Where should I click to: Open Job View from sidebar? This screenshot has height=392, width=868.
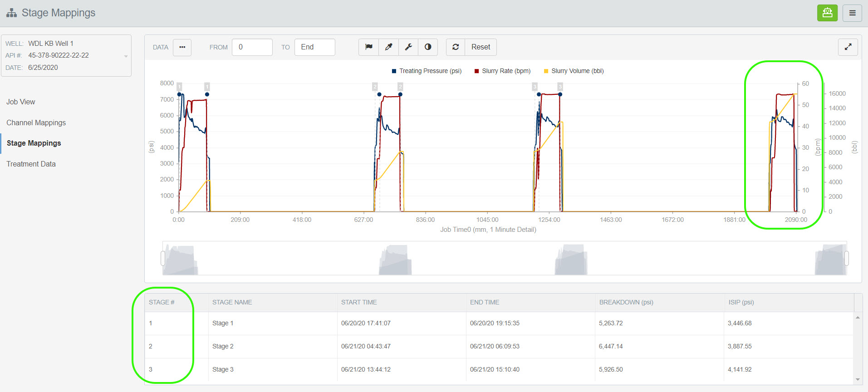tap(21, 102)
